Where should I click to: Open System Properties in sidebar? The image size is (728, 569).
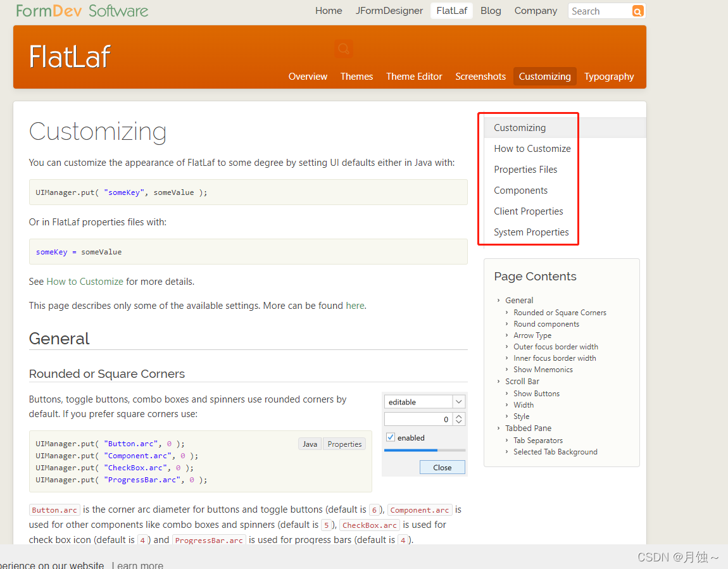tap(531, 232)
